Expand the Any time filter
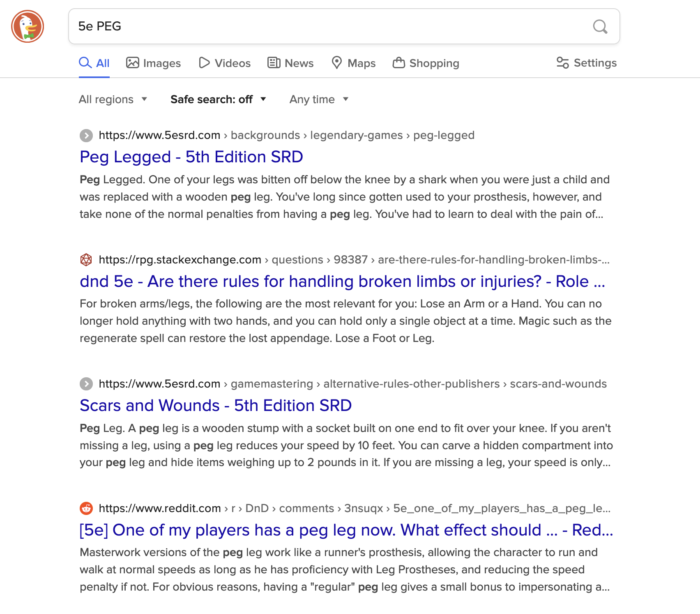Image resolution: width=700 pixels, height=614 pixels. (x=319, y=99)
